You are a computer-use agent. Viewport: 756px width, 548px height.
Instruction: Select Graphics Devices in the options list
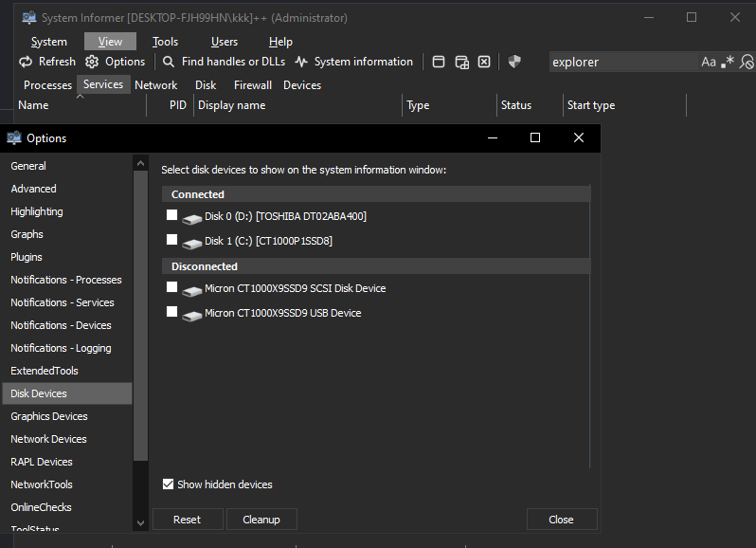pyautogui.click(x=67, y=416)
